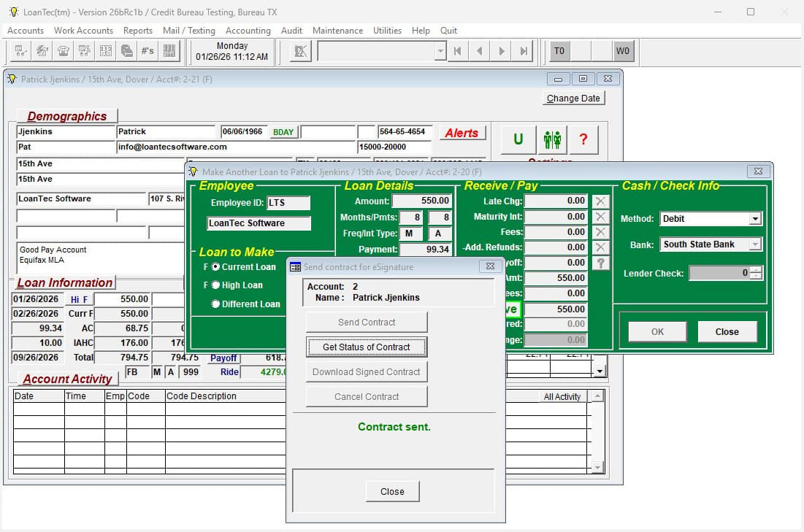Click the Employee ID field LTS
This screenshot has height=532, width=804.
click(288, 203)
